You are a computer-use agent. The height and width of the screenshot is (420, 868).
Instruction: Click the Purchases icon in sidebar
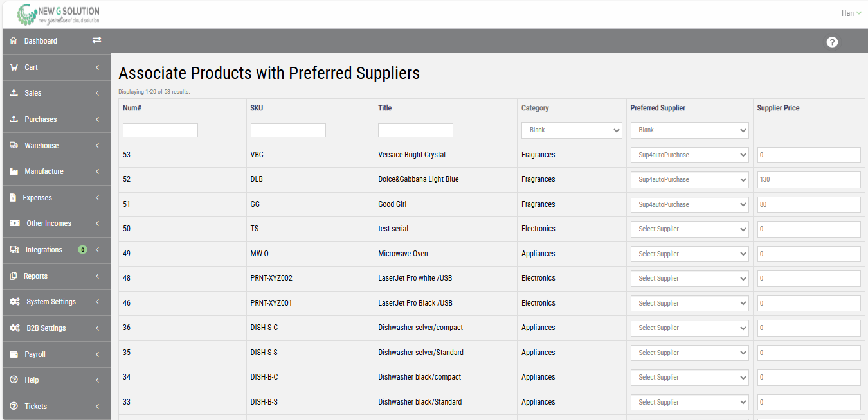14,119
